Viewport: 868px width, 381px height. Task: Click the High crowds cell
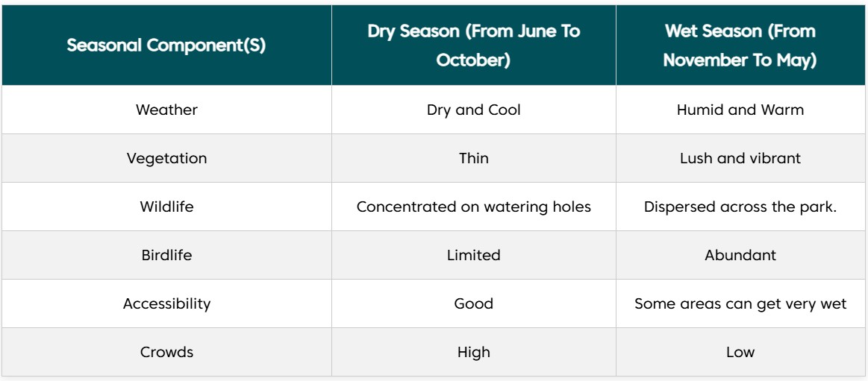(473, 352)
